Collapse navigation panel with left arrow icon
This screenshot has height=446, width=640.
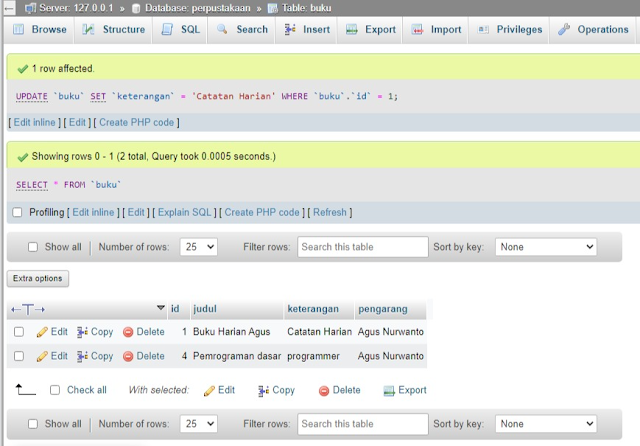[x=9, y=8]
